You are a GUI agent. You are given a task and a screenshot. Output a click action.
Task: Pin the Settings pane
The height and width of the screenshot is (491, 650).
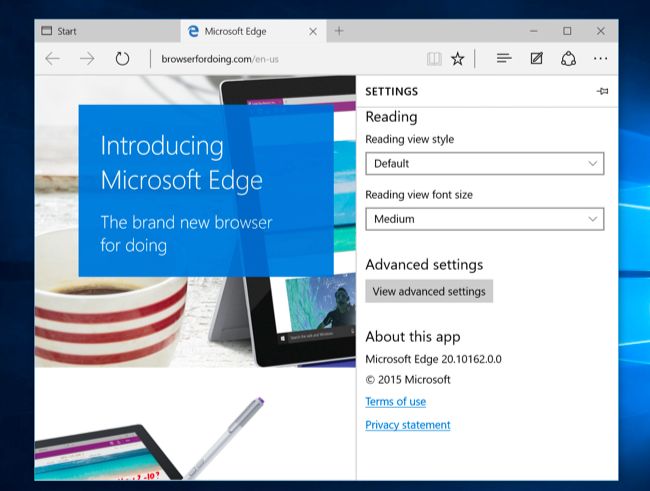point(602,91)
